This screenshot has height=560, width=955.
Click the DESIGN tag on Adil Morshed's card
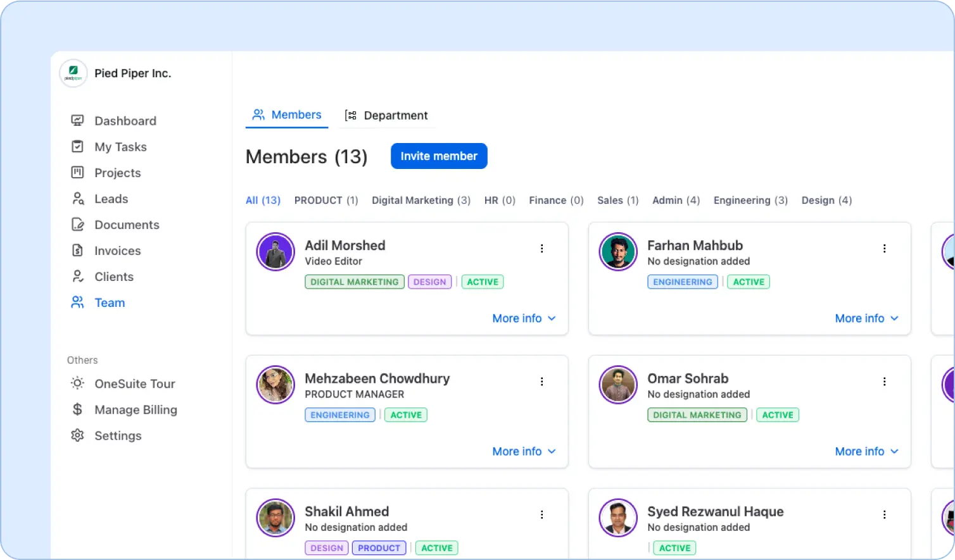(430, 282)
